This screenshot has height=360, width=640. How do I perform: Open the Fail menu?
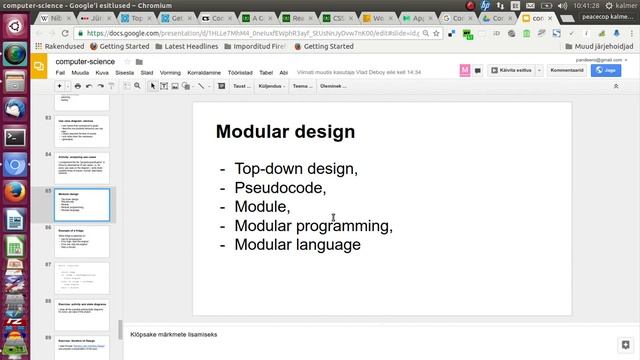[x=60, y=73]
